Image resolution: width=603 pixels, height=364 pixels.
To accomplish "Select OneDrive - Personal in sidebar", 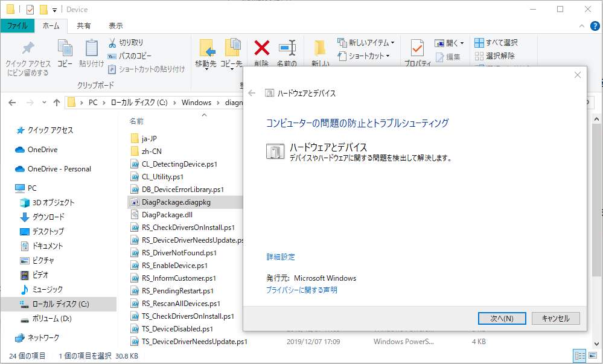I will coord(54,169).
